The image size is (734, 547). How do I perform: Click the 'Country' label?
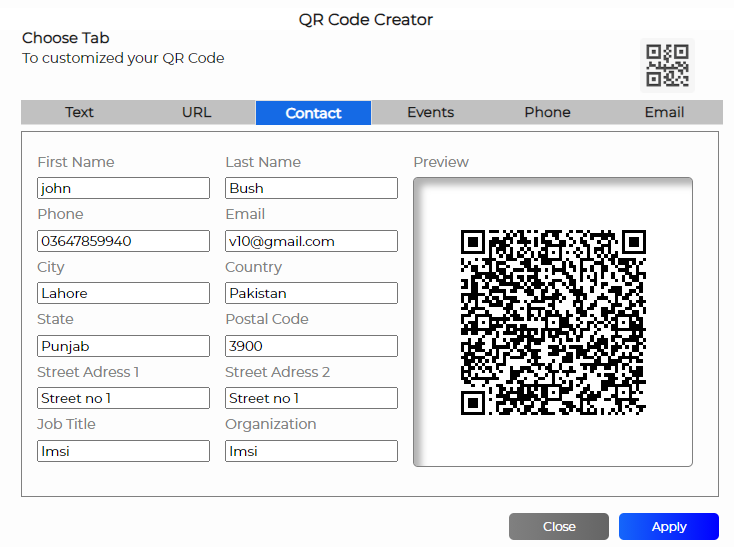254,267
